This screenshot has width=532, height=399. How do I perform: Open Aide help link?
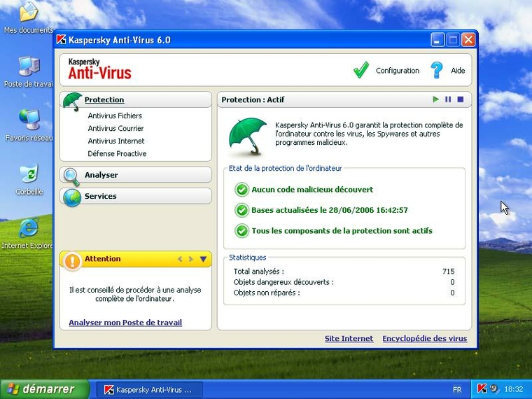[458, 71]
